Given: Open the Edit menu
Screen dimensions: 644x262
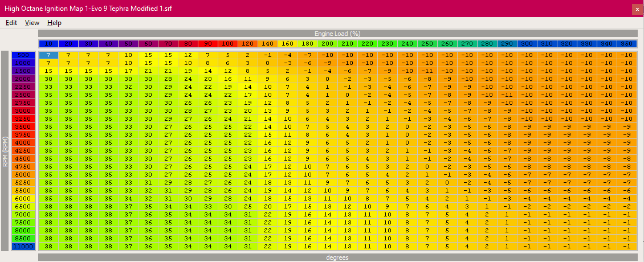Looking at the screenshot, I should point(11,23).
